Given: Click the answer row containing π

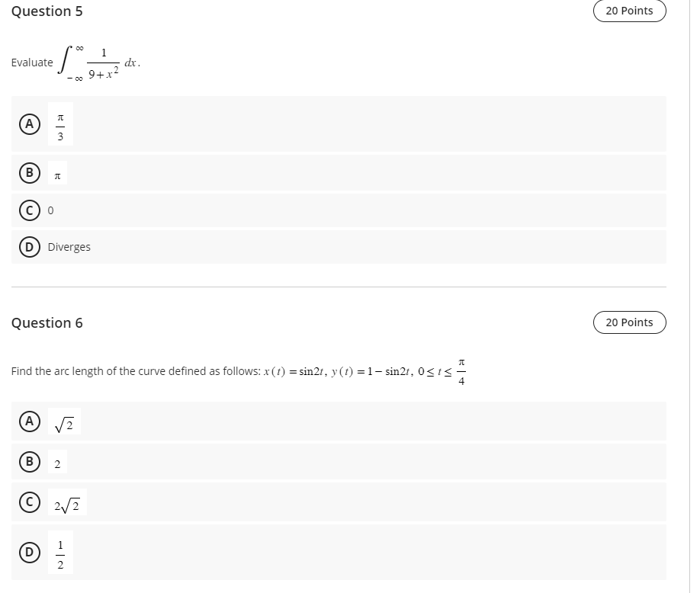Looking at the screenshot, I should [x=305, y=174].
